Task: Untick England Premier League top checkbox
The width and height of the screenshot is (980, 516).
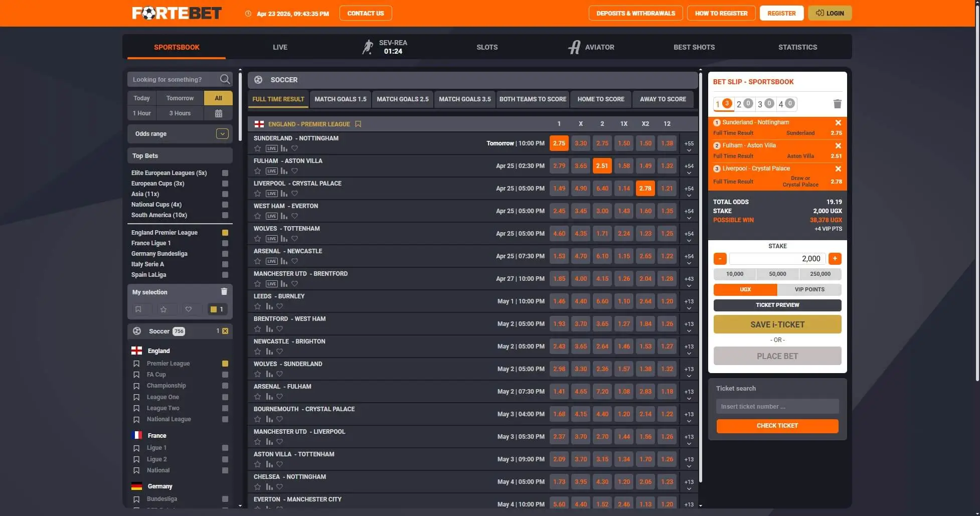Action: point(225,233)
